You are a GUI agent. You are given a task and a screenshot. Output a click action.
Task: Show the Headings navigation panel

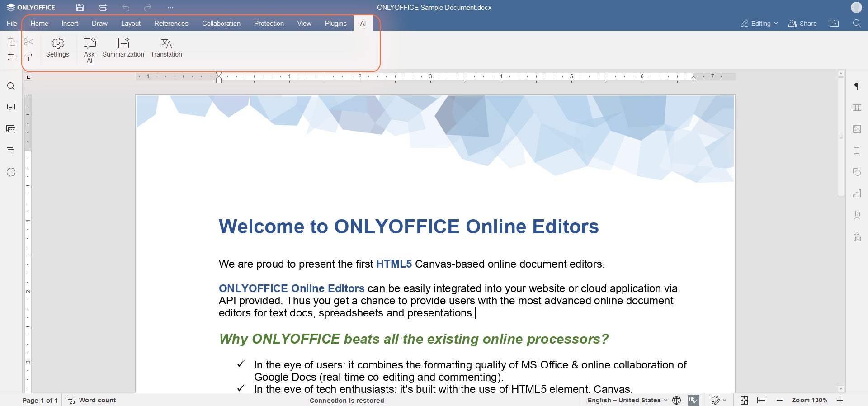point(11,151)
